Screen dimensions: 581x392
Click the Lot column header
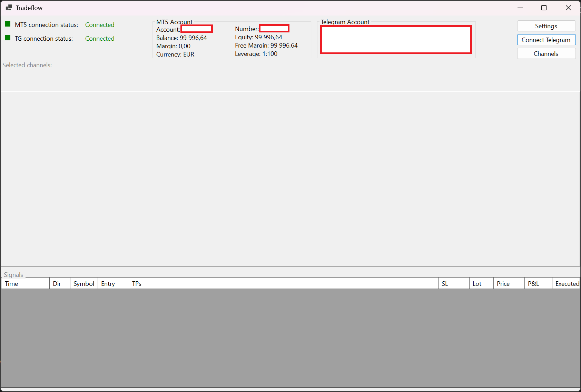[481, 283]
